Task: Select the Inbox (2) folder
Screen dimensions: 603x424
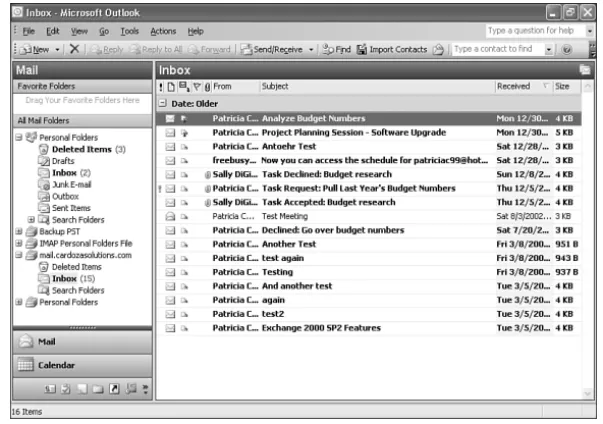Action: pyautogui.click(x=65, y=173)
